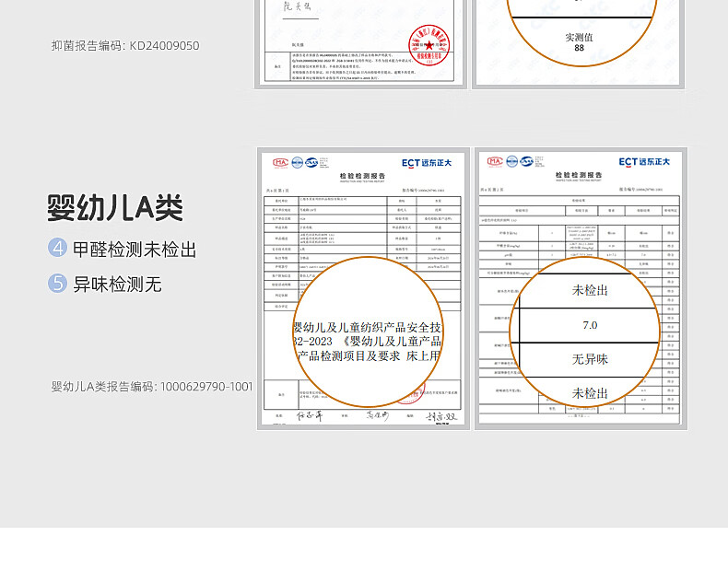The height and width of the screenshot is (582, 728).
Task: Click the red round stamp on the antibacterial report
Action: (429, 45)
